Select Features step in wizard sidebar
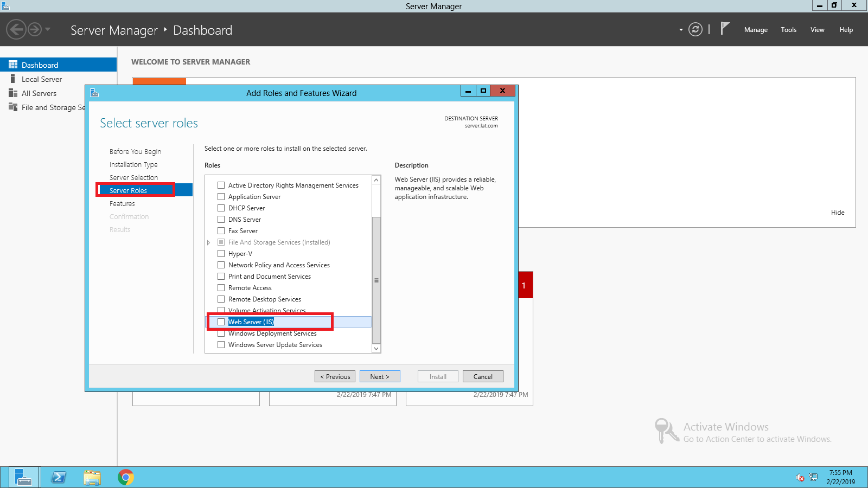Image resolution: width=868 pixels, height=488 pixels. click(122, 204)
